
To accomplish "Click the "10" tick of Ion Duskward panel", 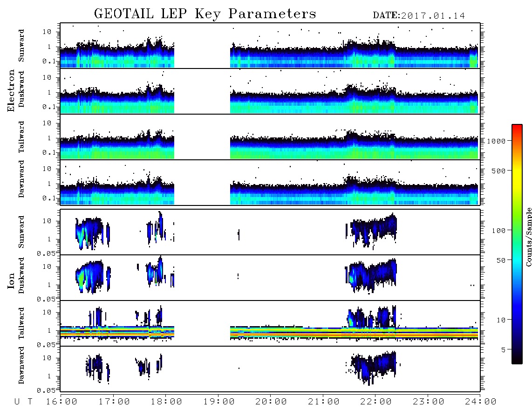I will 47,266.
